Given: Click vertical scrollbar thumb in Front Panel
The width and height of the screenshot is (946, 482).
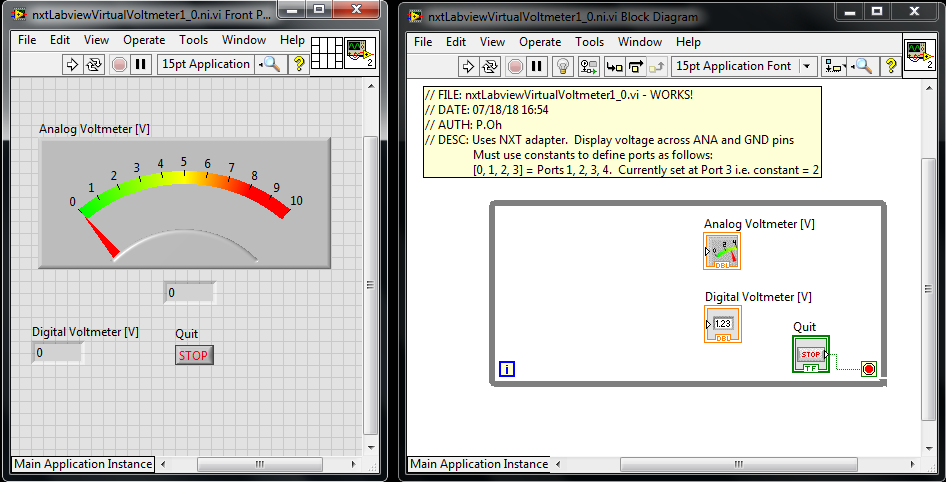Looking at the screenshot, I should coord(370,284).
